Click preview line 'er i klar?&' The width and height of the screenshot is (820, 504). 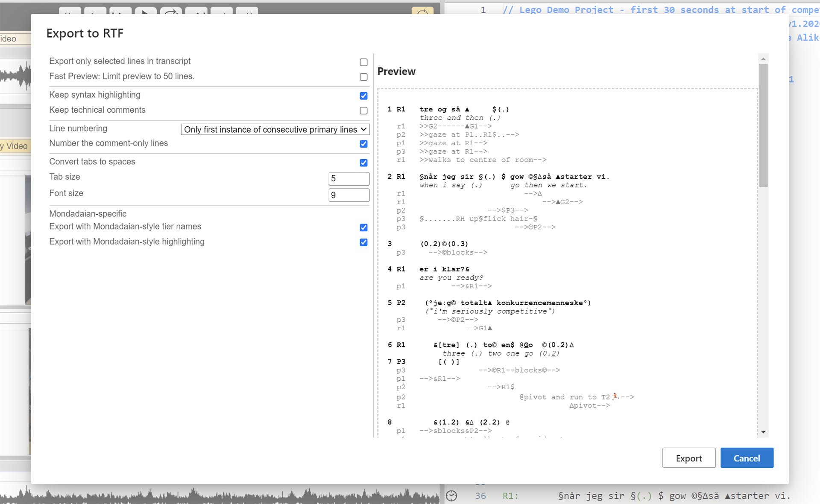click(x=444, y=269)
